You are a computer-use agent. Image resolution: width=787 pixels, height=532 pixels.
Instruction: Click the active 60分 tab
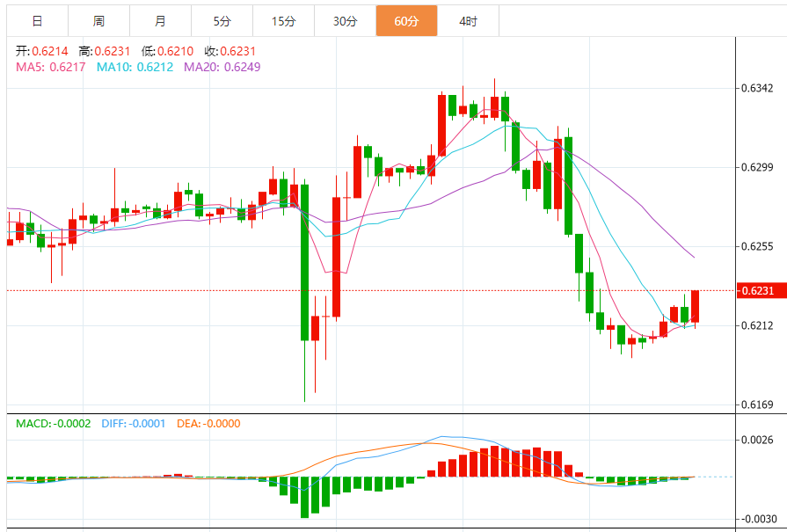[x=406, y=21]
